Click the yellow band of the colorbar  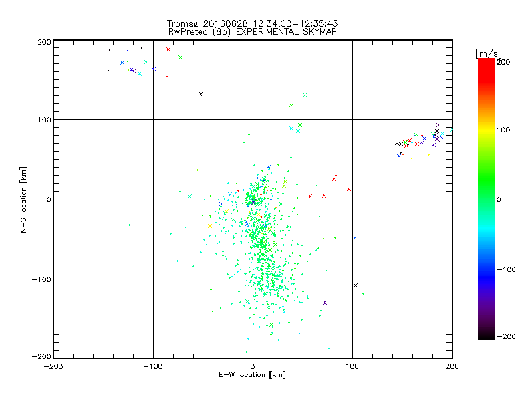coord(487,130)
